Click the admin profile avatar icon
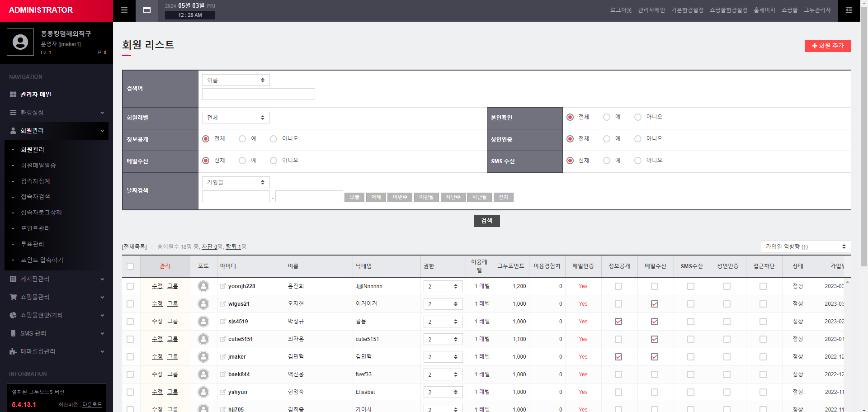Screen dimensions: 868x412 pos(20,42)
